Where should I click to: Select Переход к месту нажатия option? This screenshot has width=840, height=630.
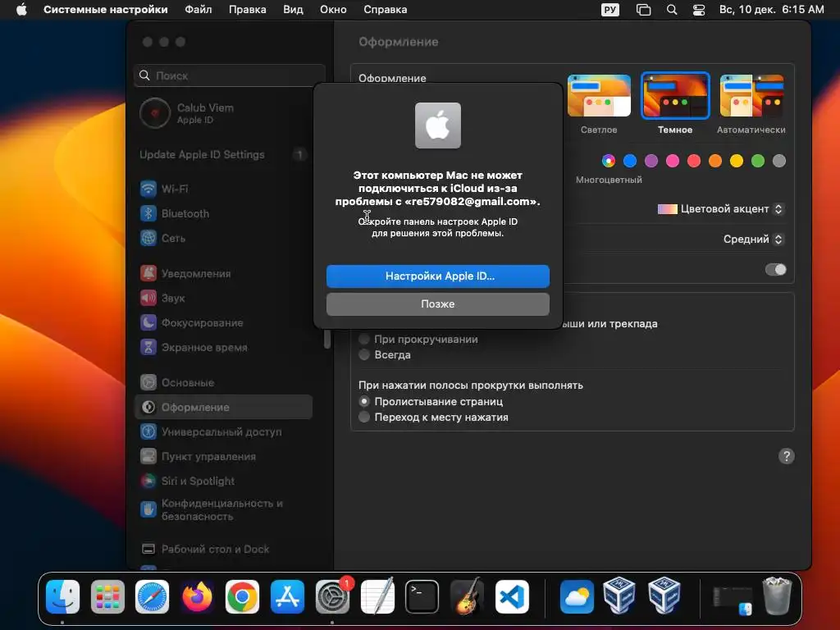tap(364, 417)
